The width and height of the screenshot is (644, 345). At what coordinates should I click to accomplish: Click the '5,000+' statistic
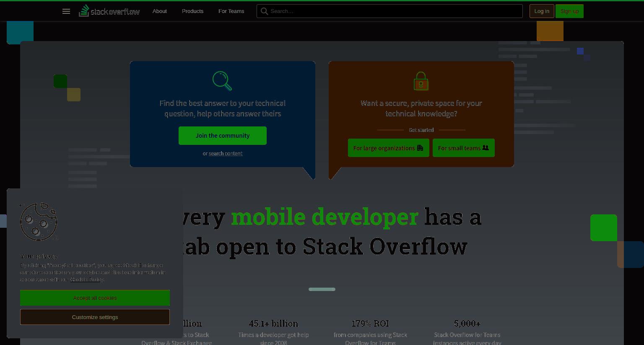pos(467,324)
